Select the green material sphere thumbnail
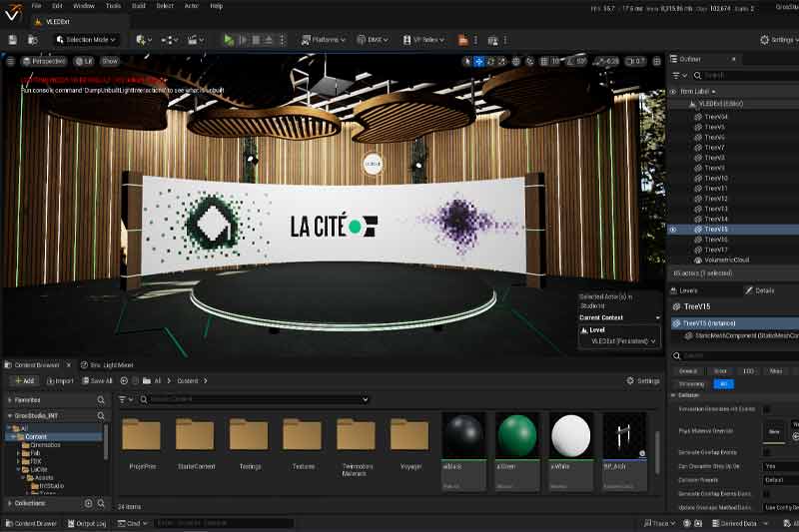Image resolution: width=799 pixels, height=532 pixels. (517, 436)
